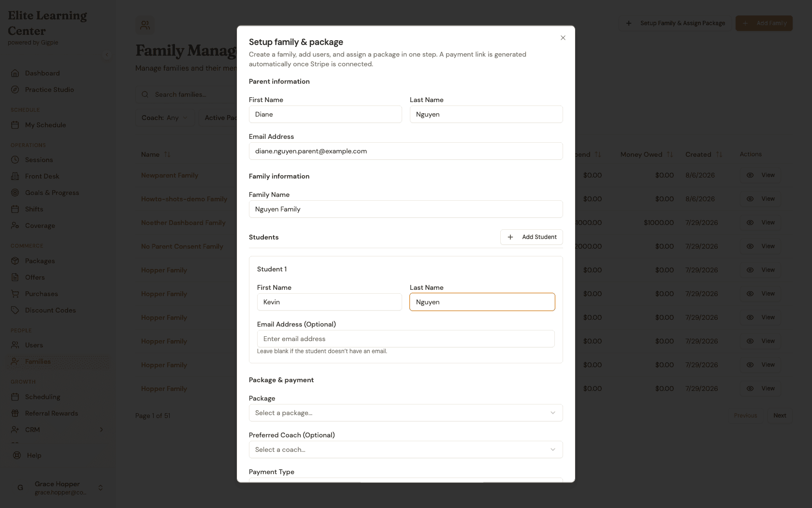Image resolution: width=812 pixels, height=508 pixels.
Task: Collapse the sidebar with the chevron
Action: point(107,55)
